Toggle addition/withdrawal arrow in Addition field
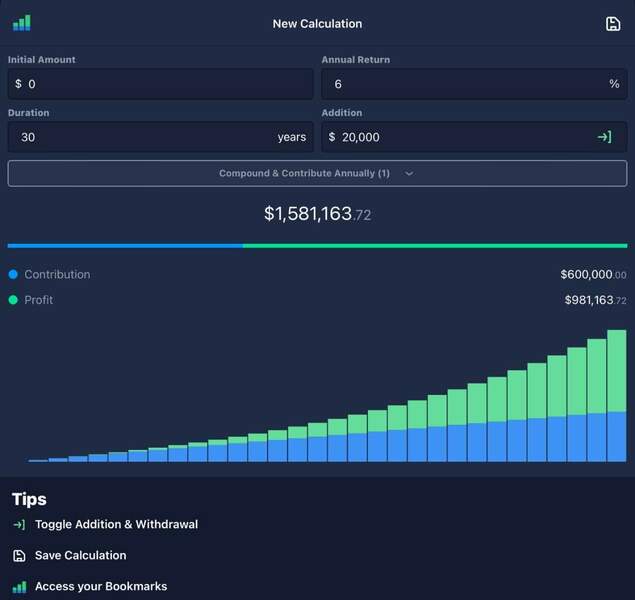The height and width of the screenshot is (600, 635). point(604,137)
